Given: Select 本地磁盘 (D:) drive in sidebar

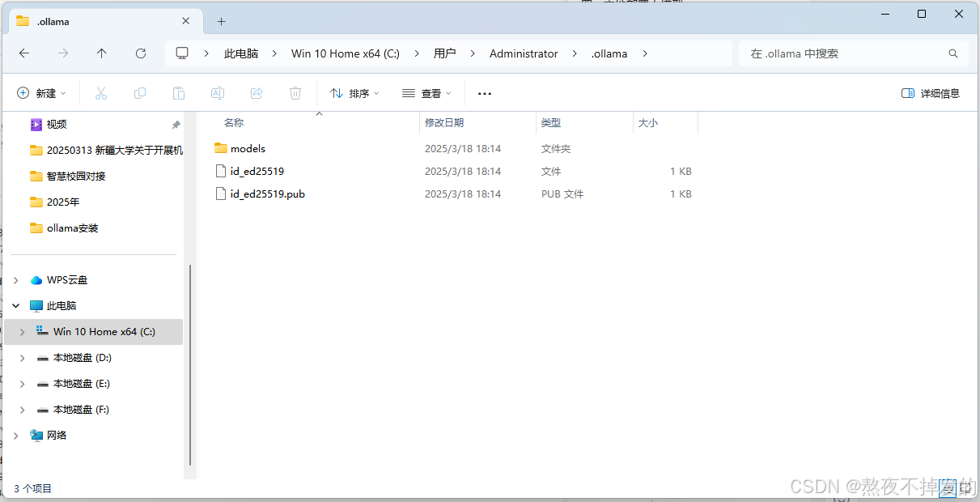Looking at the screenshot, I should (83, 358).
